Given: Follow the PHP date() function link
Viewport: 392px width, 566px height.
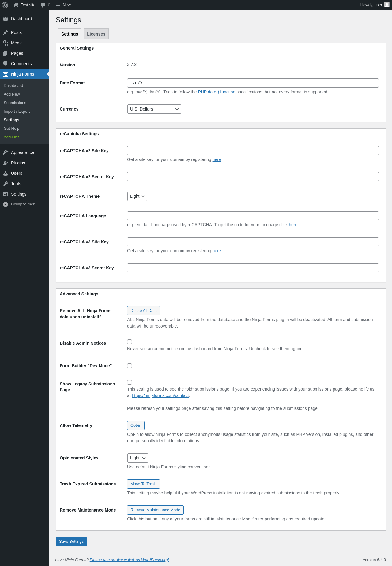Looking at the screenshot, I should point(217,92).
